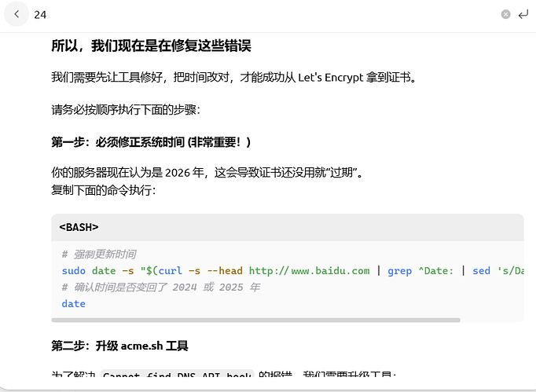The image size is (536, 392).
Task: Click the www.baidu.com URL in the command
Action: tap(310, 271)
